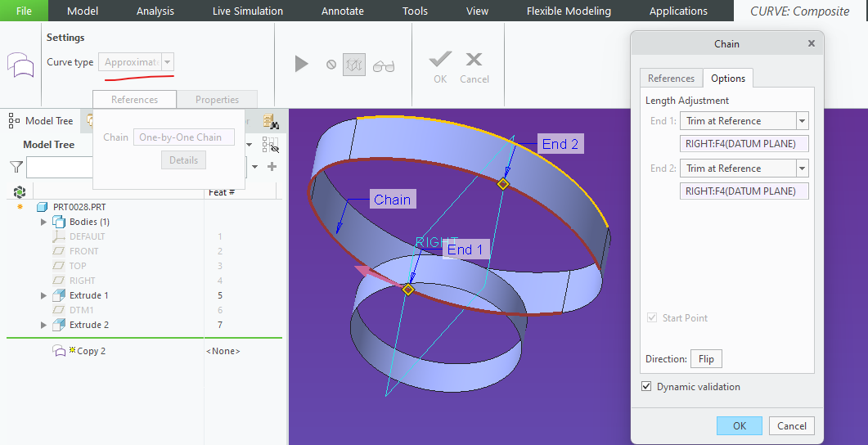Image resolution: width=868 pixels, height=445 pixels.
Task: Expand the Extrude 1 tree node
Action: click(x=44, y=295)
